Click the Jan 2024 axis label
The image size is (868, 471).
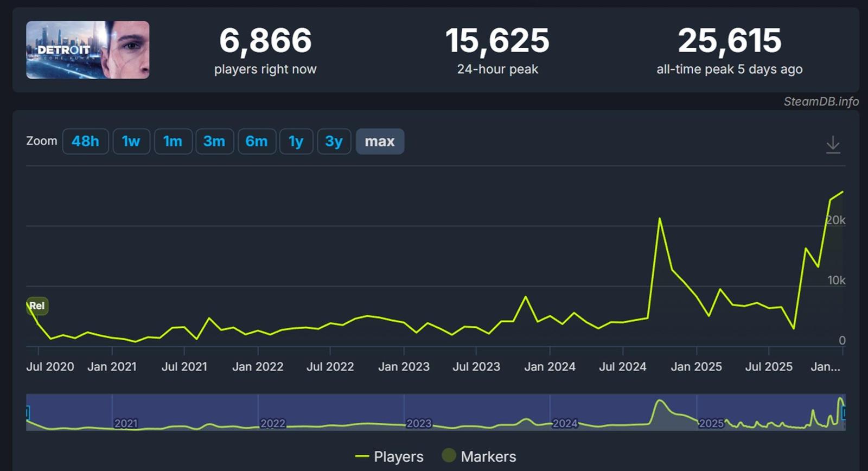(x=550, y=367)
